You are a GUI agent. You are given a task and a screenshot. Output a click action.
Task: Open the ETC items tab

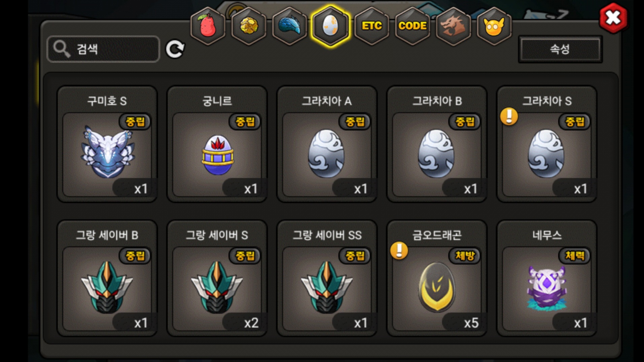(x=371, y=26)
